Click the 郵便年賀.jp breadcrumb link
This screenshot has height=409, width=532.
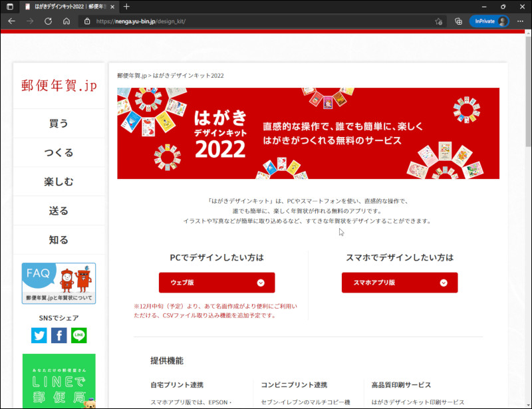[132, 76]
